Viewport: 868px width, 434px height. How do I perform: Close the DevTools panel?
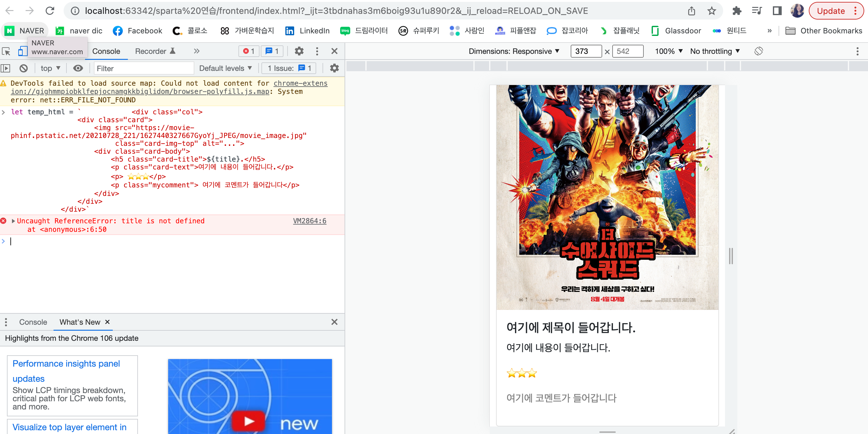pyautogui.click(x=334, y=51)
